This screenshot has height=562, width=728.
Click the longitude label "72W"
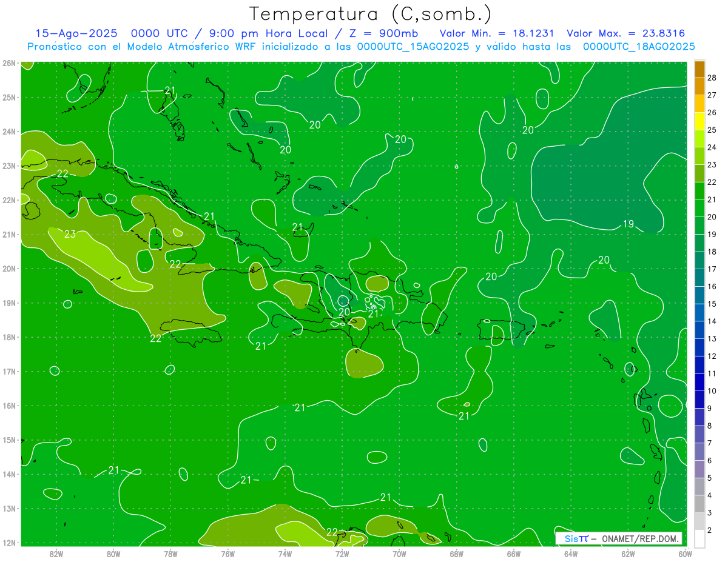[x=342, y=554]
